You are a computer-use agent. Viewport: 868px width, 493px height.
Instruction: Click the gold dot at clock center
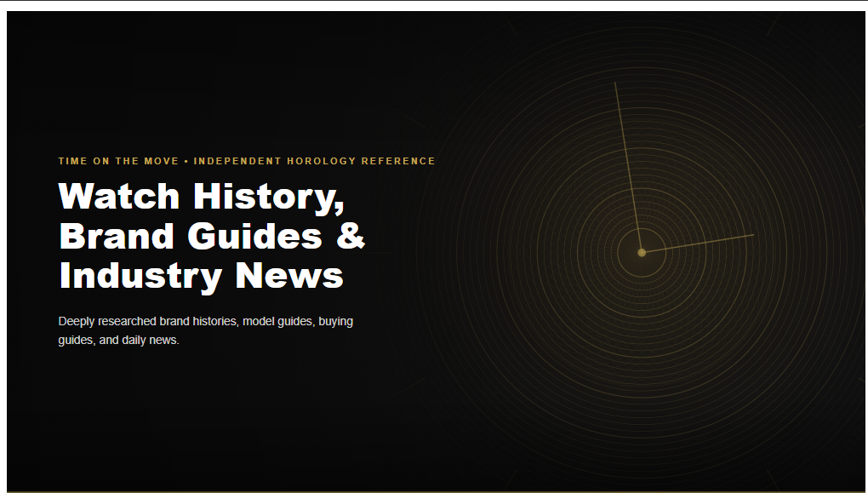pos(642,253)
